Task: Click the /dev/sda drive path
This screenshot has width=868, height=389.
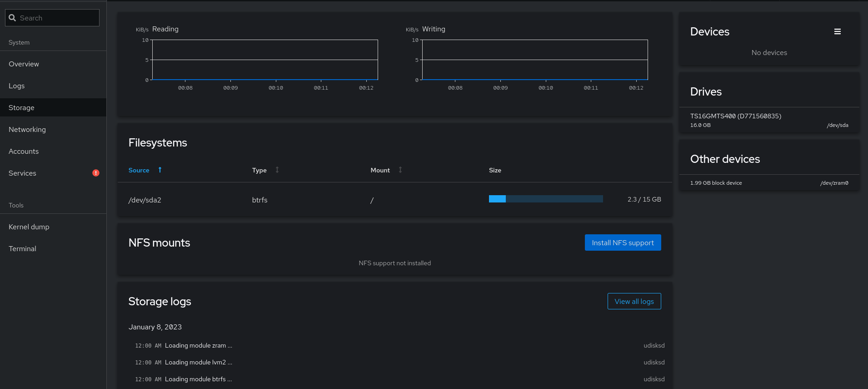Action: [x=837, y=125]
